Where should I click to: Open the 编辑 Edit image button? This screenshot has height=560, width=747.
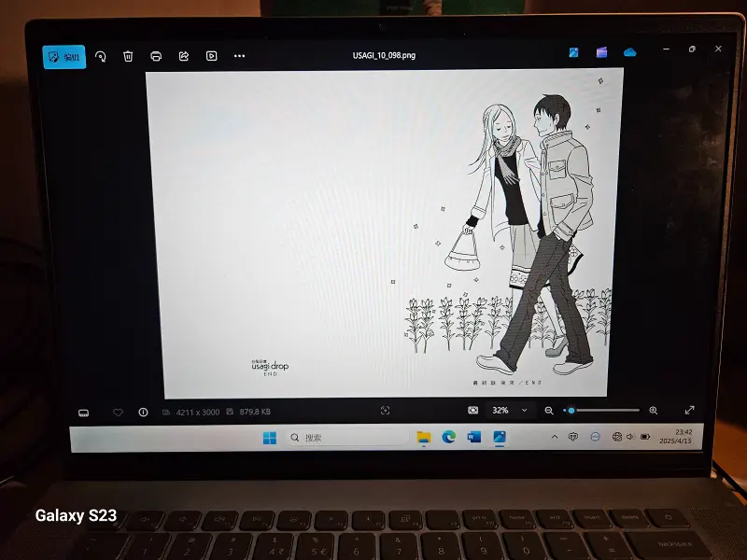point(64,57)
